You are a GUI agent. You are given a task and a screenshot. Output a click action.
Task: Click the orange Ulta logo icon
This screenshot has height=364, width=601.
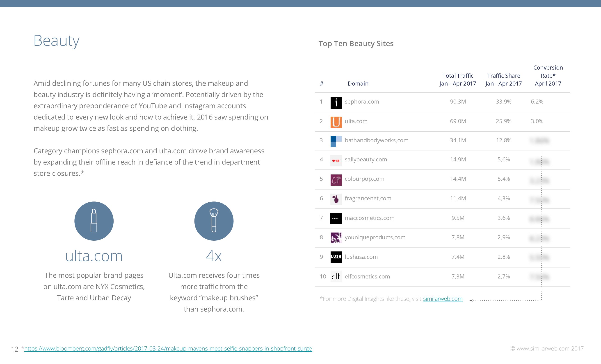336,122
